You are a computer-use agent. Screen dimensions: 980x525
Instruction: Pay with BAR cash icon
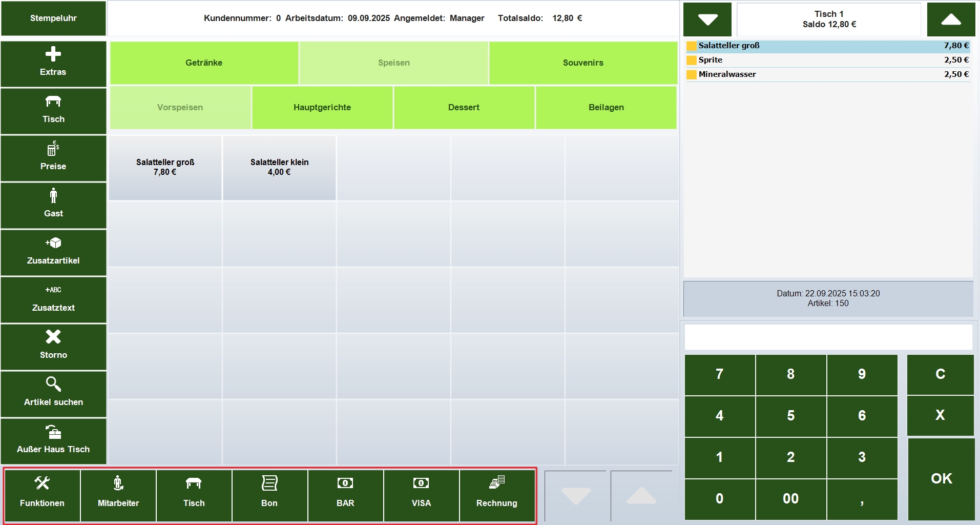[x=345, y=483]
